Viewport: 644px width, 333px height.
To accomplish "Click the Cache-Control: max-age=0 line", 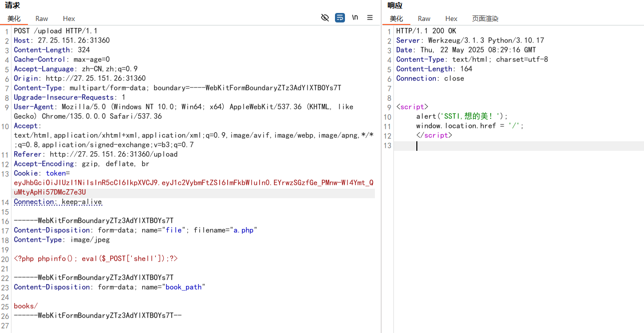I will pos(62,59).
